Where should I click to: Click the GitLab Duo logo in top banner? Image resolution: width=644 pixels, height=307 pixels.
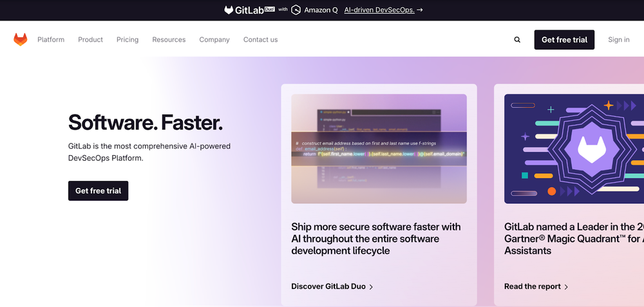point(249,10)
